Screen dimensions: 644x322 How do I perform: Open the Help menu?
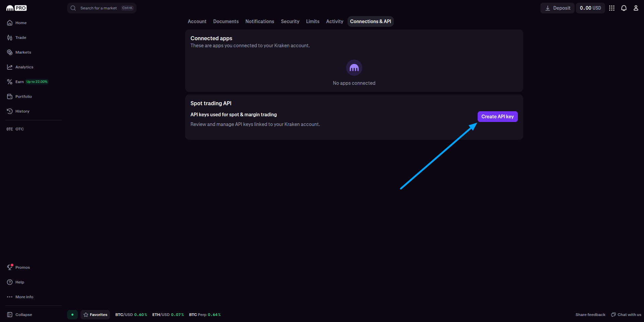point(15,282)
